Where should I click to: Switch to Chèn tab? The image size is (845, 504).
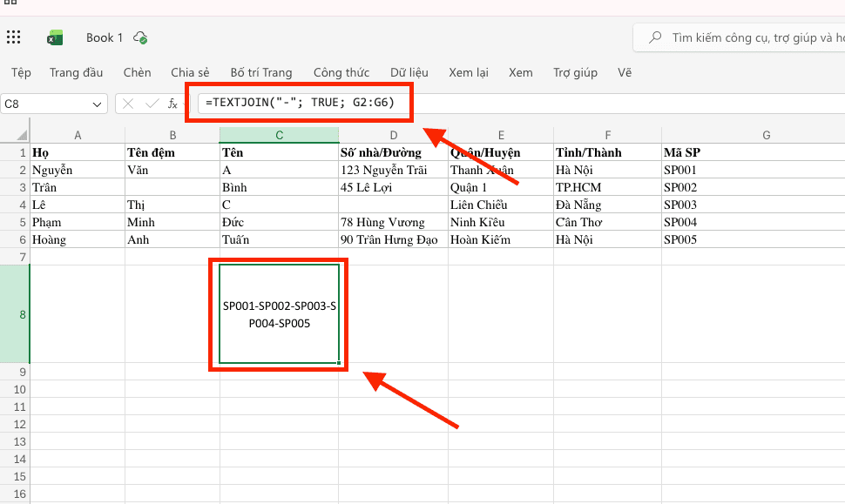click(137, 72)
